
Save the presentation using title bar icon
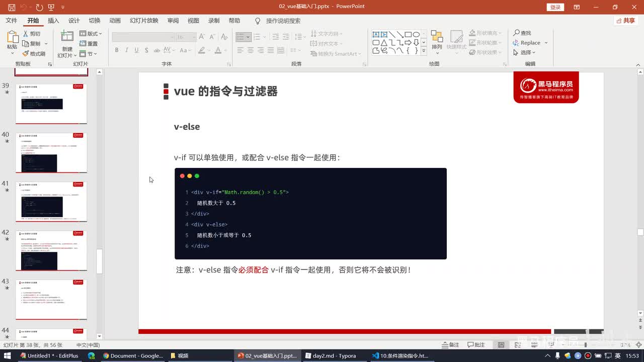pos(12,7)
